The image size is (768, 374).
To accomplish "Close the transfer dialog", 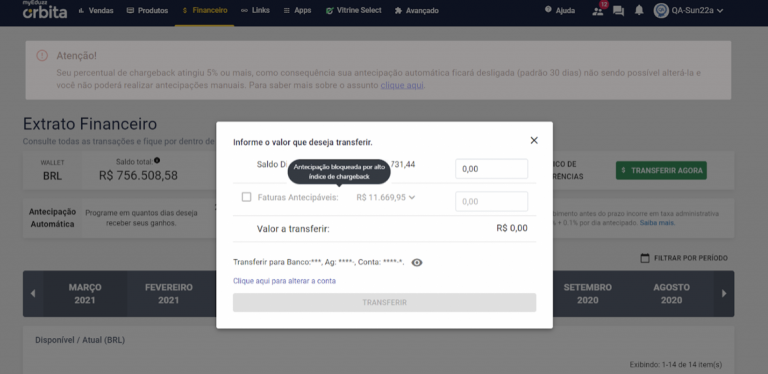I will [534, 140].
